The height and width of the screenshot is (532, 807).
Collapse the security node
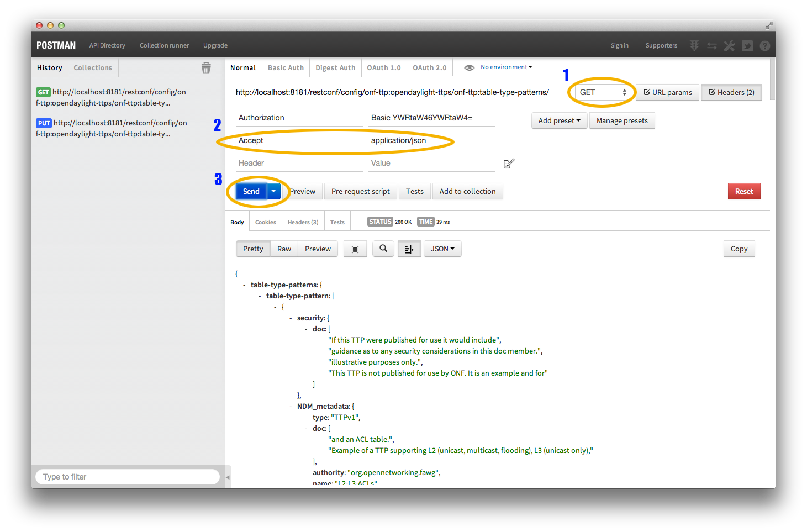[291, 318]
